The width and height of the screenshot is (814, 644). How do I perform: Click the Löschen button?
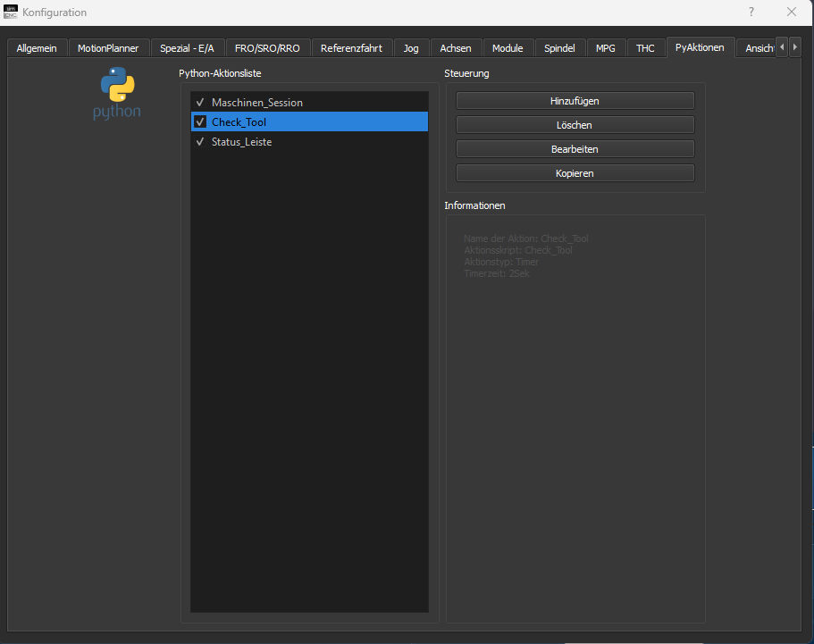point(575,125)
